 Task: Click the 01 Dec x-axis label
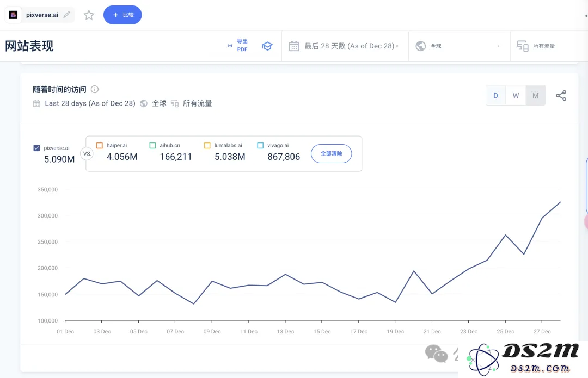click(65, 332)
